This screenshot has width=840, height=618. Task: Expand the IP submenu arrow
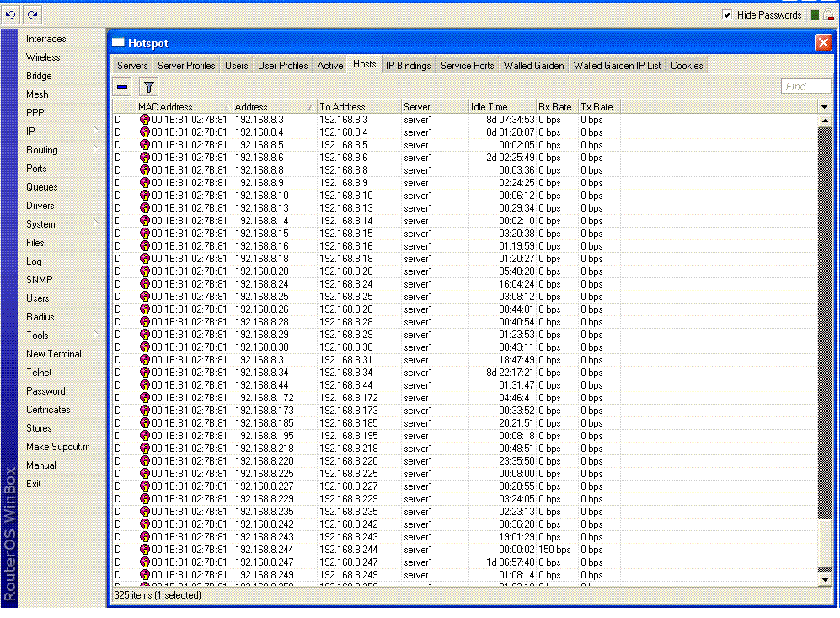(95, 132)
